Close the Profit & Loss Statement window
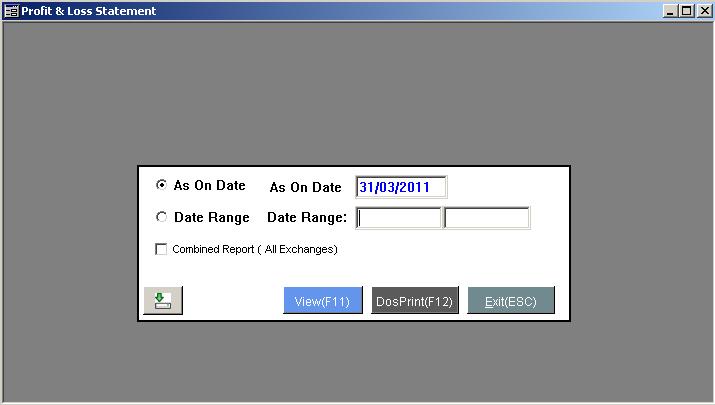 (703, 11)
